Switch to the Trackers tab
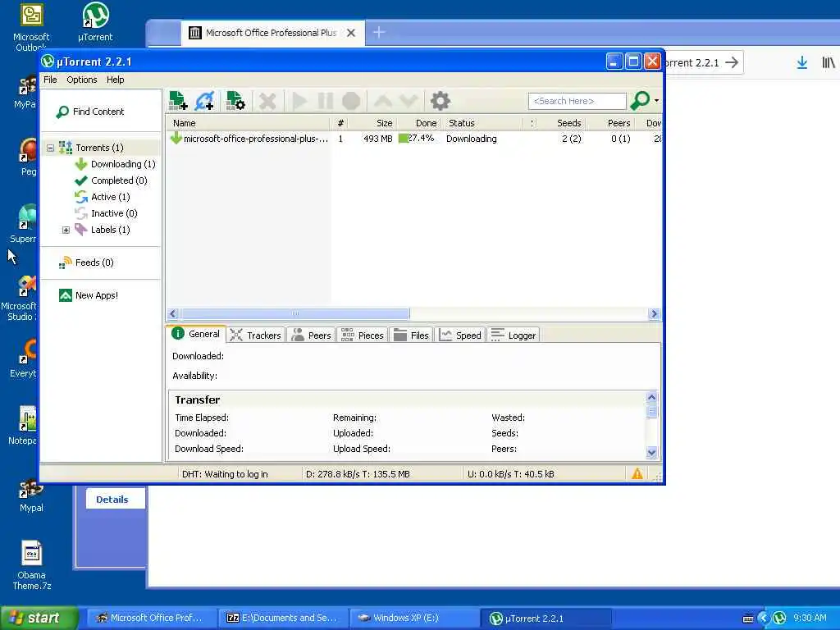Screen dimensions: 840x630 click(256, 336)
